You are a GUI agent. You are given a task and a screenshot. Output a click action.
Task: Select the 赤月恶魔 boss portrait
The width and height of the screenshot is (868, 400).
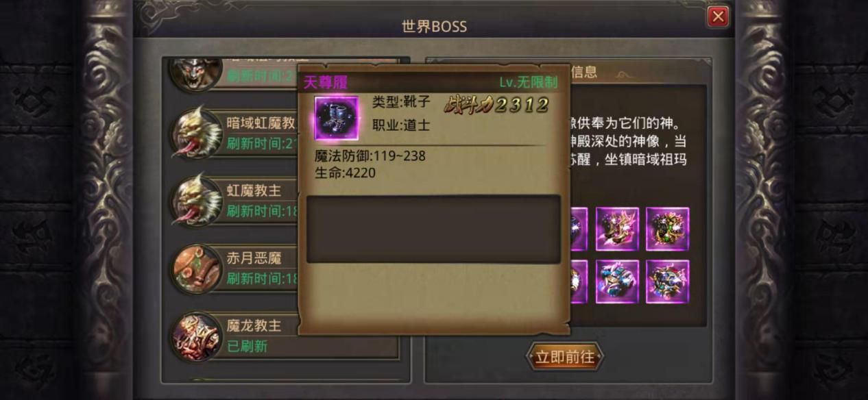[x=197, y=268]
